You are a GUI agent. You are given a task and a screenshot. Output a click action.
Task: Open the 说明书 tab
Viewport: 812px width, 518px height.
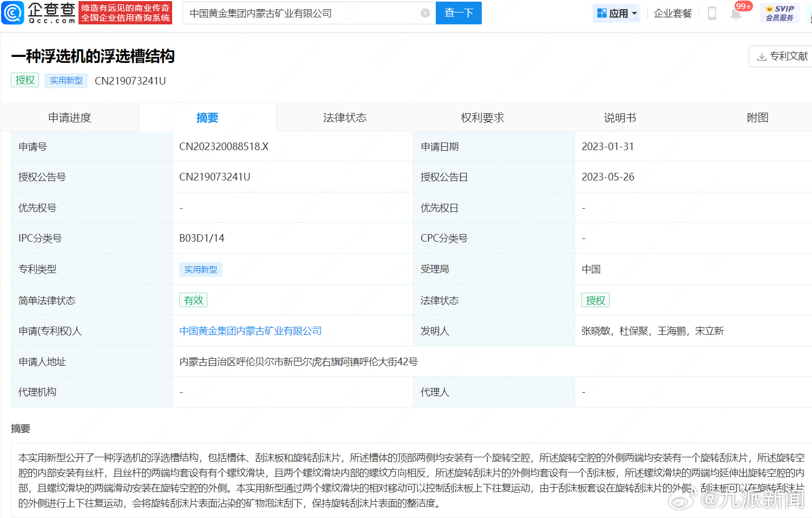pyautogui.click(x=620, y=118)
